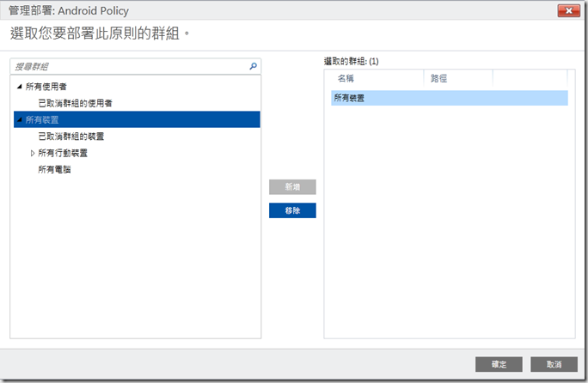This screenshot has width=588, height=383.
Task: Cancel the dialog with 取消
Action: 553,364
